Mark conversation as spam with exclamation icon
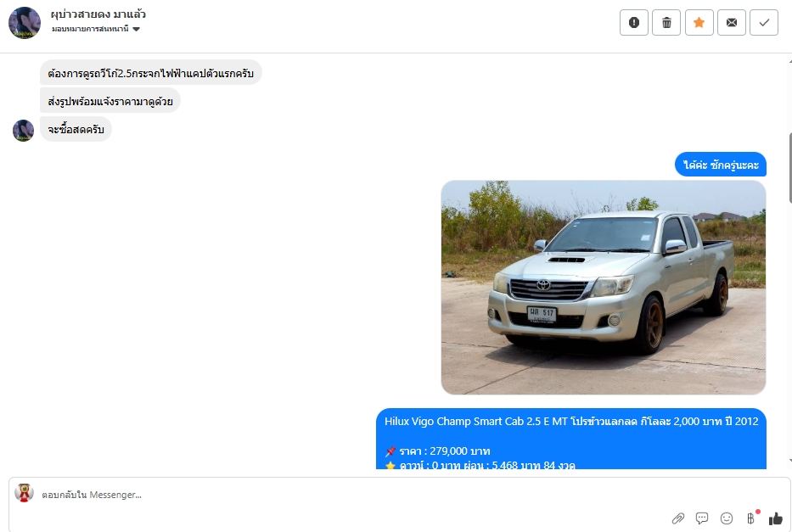792x532 pixels. point(634,22)
